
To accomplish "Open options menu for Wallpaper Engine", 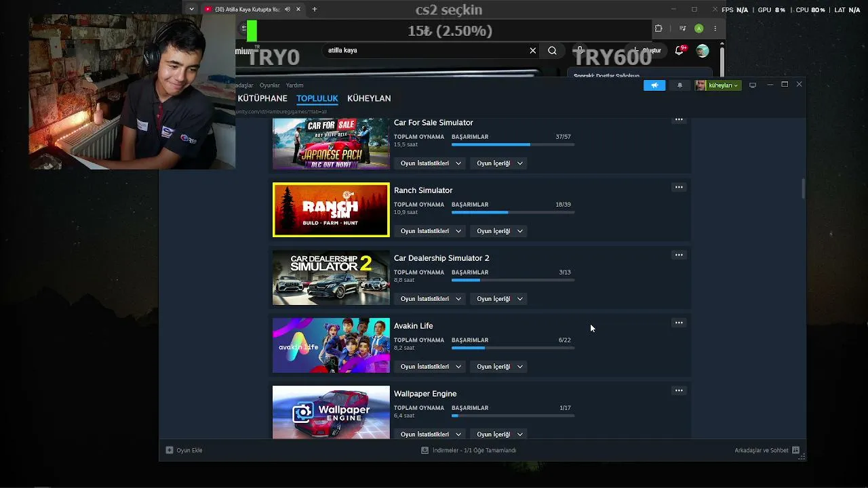I will tap(679, 390).
